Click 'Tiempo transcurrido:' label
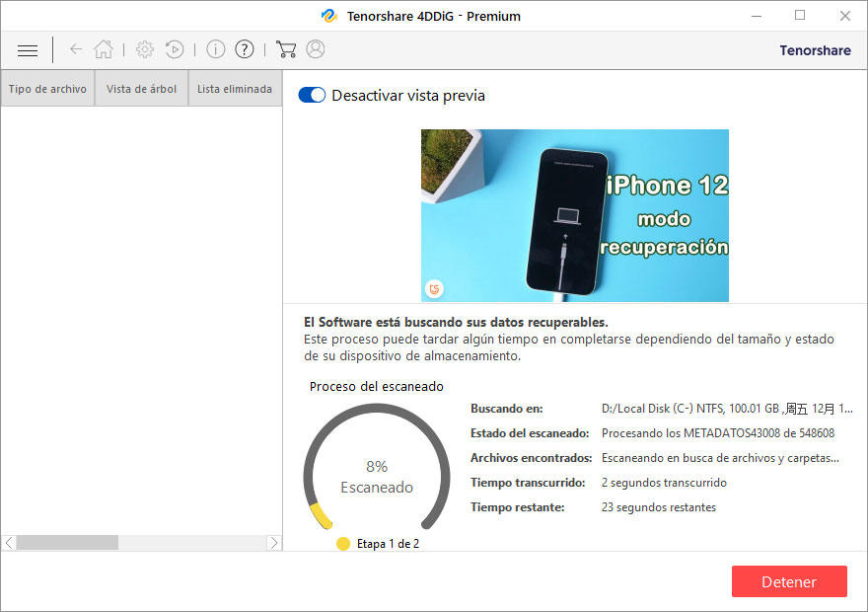 click(x=528, y=483)
